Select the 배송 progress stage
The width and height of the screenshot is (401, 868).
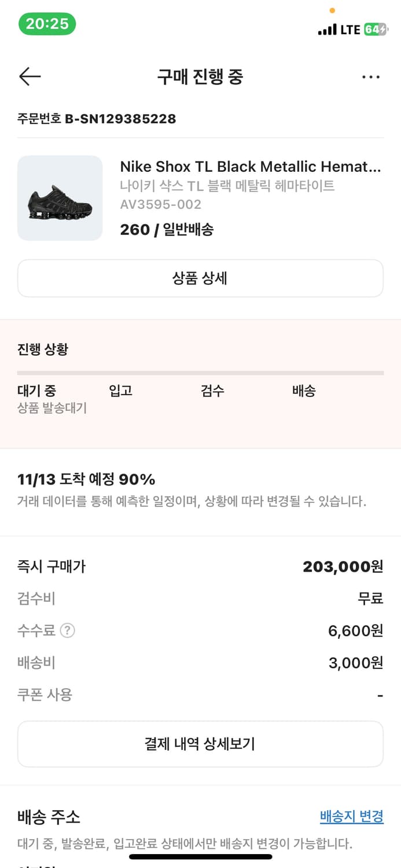[x=304, y=391]
